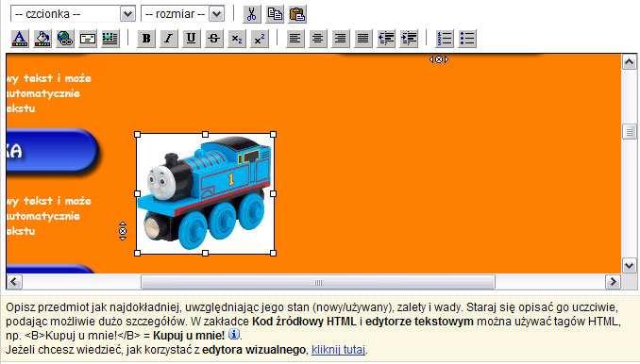Increase indent of the paragraph
The height and width of the screenshot is (364, 640).
tap(409, 39)
